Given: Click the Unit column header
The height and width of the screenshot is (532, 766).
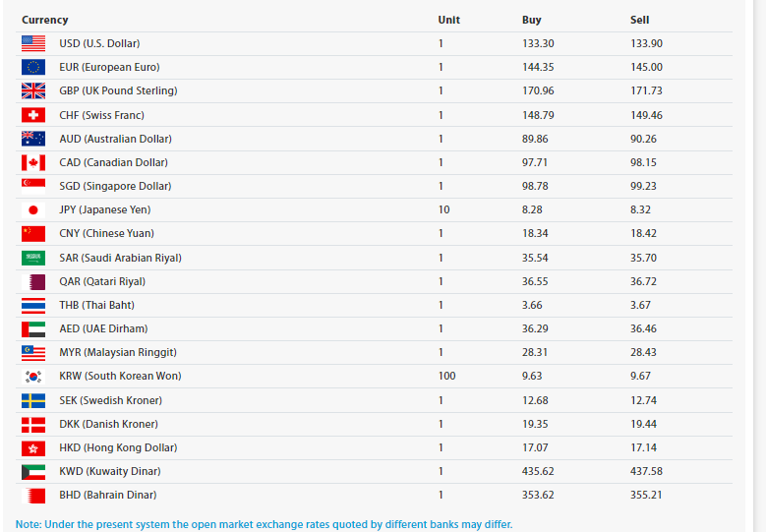Looking at the screenshot, I should point(448,20).
